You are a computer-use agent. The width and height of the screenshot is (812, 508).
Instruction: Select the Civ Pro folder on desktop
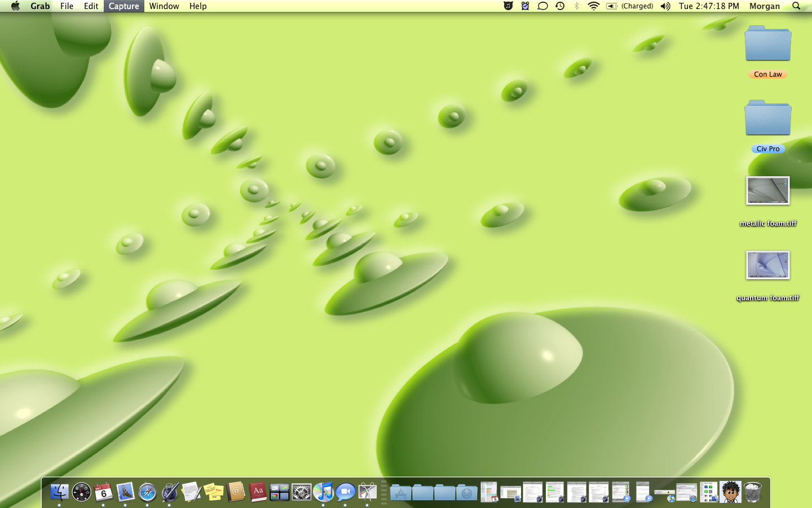click(x=768, y=126)
